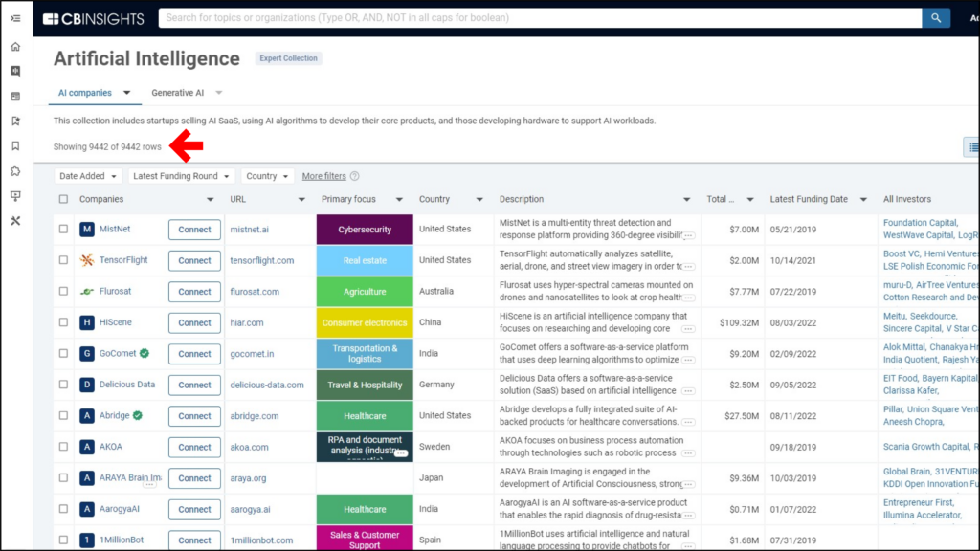980x551 pixels.
Task: Open the AI companies tab arrow menu
Action: pos(127,93)
